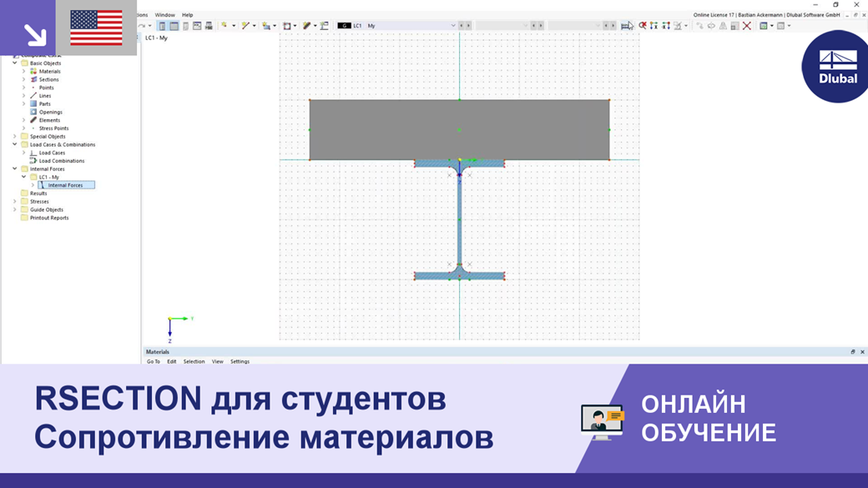Open the new point tool dropdown arrow
868x488 pixels.
[234, 26]
